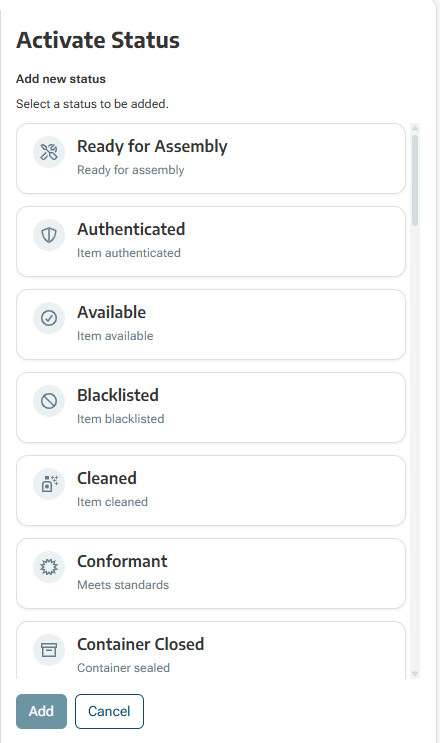Select the Cleaned status entry
This screenshot has width=440, height=743.
pyautogui.click(x=211, y=490)
